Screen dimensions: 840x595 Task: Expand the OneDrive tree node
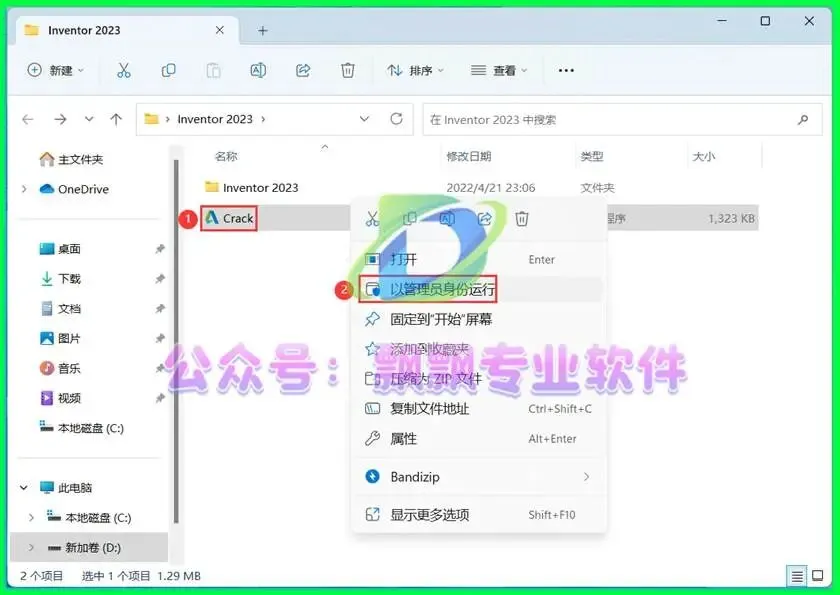pyautogui.click(x=24, y=189)
